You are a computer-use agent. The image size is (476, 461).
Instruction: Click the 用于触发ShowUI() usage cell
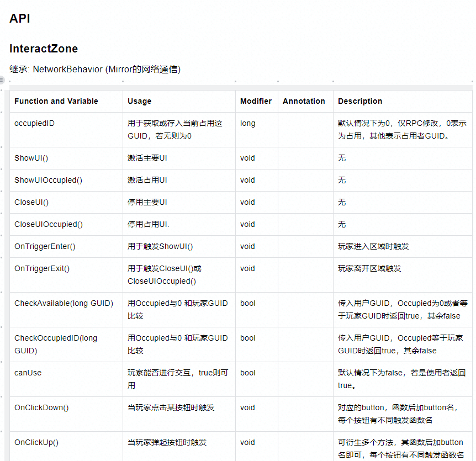pos(179,246)
